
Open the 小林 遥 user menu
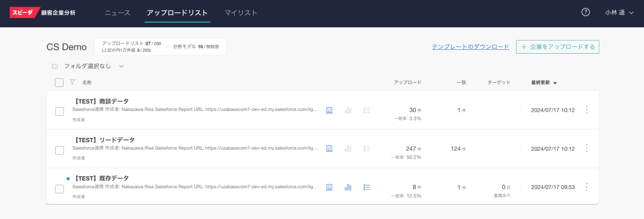pyautogui.click(x=619, y=13)
